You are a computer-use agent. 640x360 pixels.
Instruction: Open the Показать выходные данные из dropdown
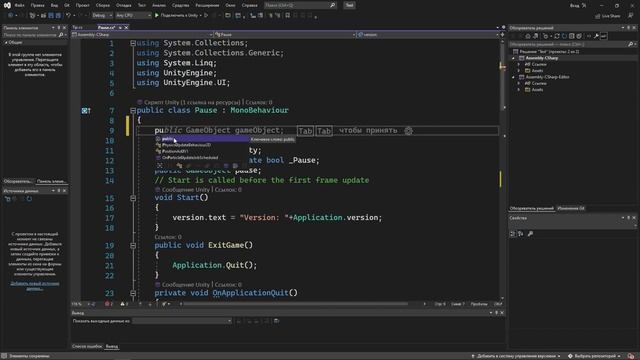point(182,321)
